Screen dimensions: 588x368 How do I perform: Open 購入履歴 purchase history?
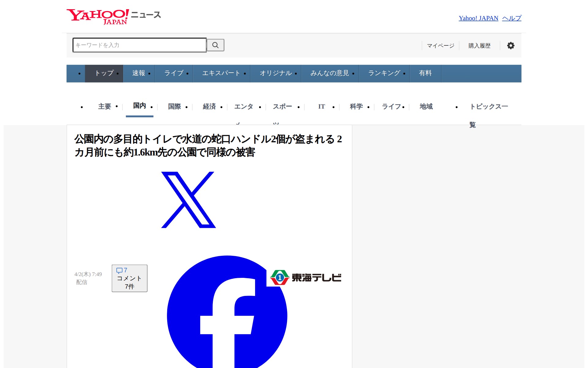point(479,46)
